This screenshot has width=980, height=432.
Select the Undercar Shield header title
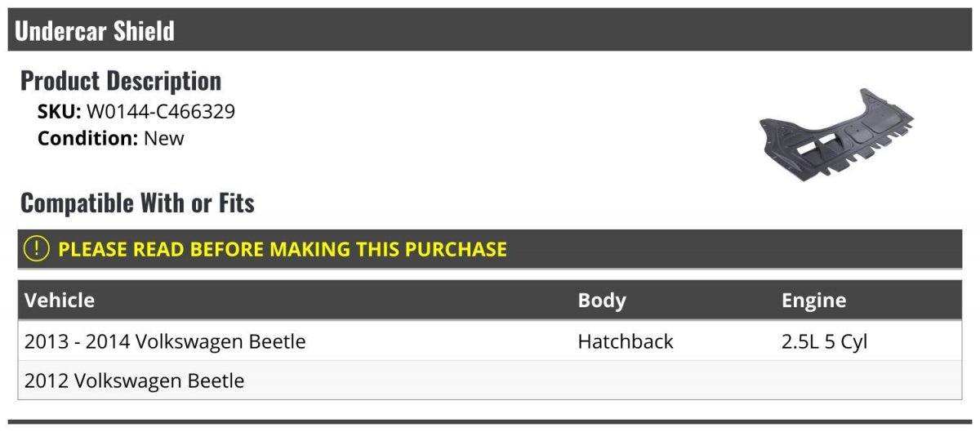click(95, 31)
